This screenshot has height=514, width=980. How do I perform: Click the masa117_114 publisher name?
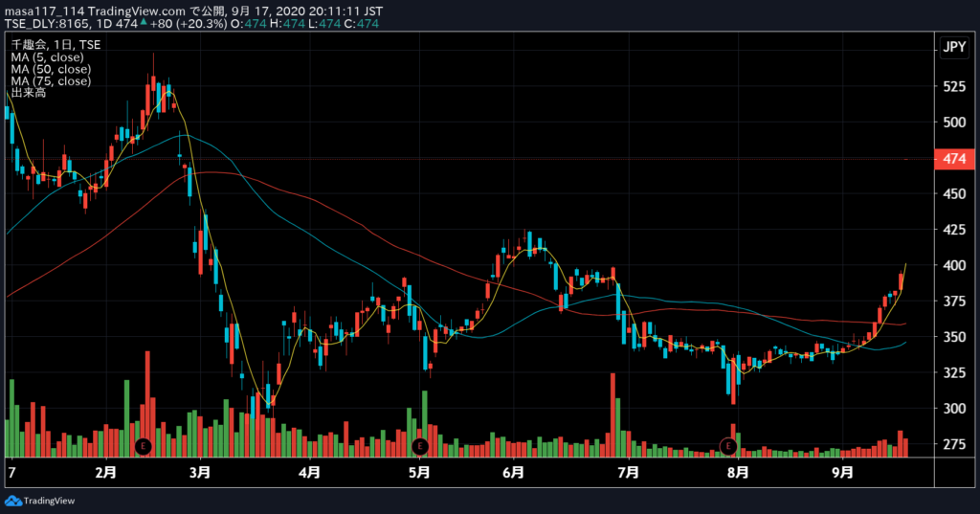click(x=44, y=11)
